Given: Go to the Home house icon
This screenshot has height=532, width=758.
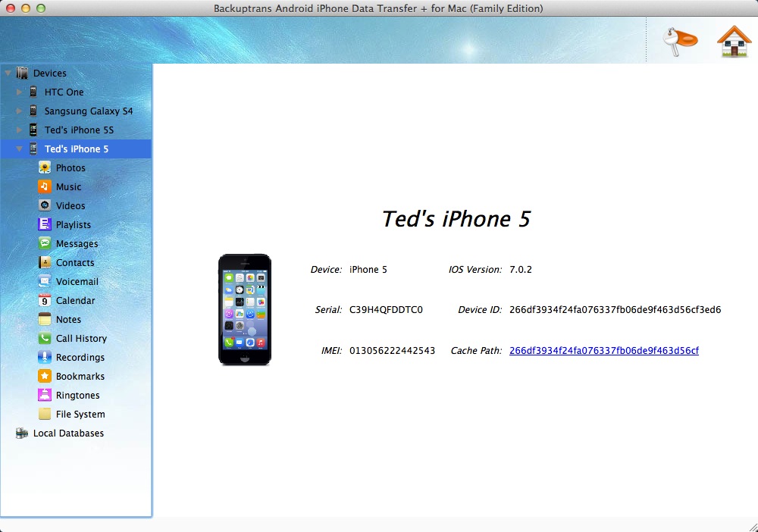Looking at the screenshot, I should click(734, 42).
